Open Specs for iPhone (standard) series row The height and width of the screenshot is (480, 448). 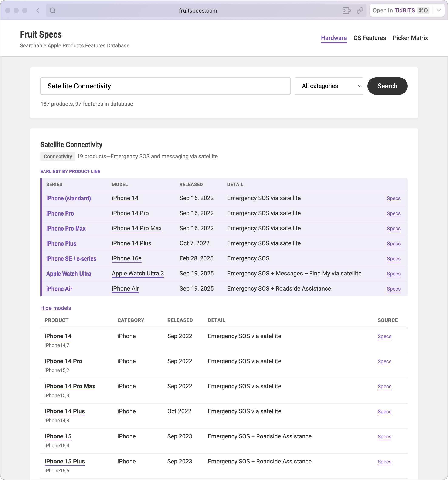(x=394, y=198)
